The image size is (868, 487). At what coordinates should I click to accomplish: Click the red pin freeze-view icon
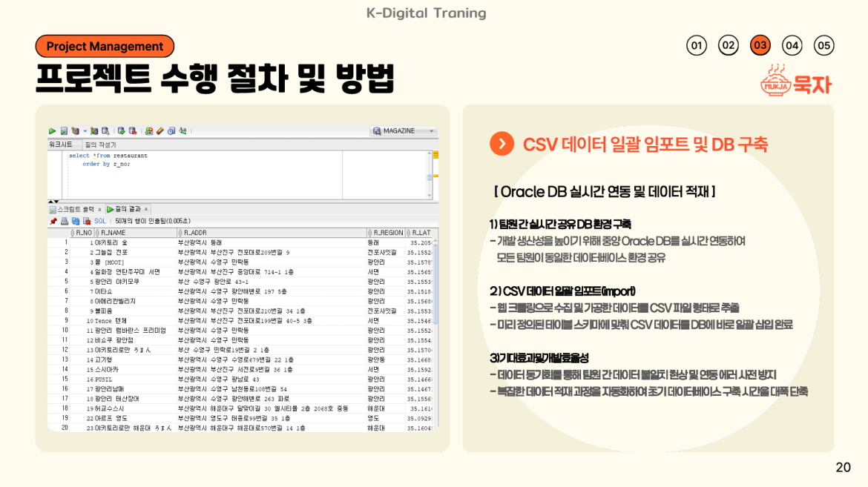click(x=53, y=221)
